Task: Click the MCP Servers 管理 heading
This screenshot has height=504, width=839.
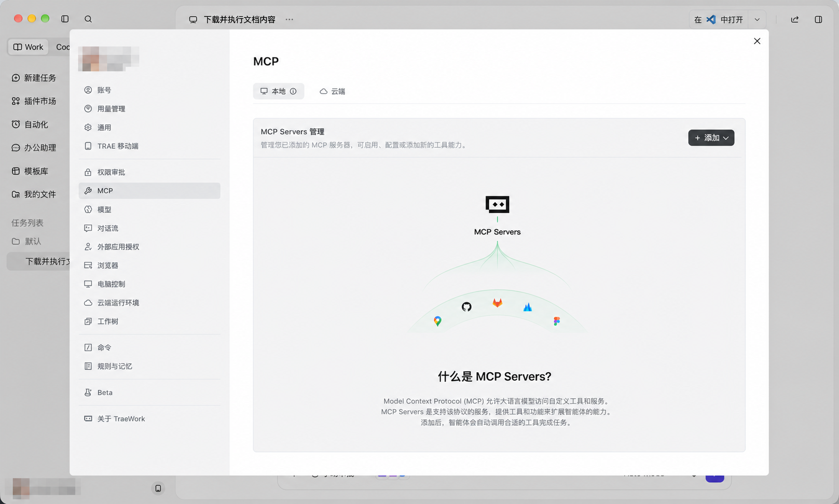Action: tap(293, 132)
